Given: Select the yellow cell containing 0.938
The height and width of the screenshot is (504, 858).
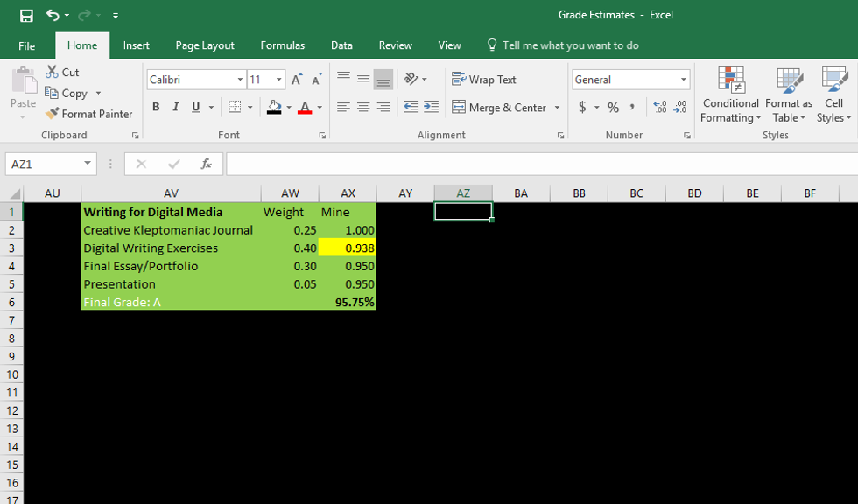Looking at the screenshot, I should pyautogui.click(x=348, y=248).
